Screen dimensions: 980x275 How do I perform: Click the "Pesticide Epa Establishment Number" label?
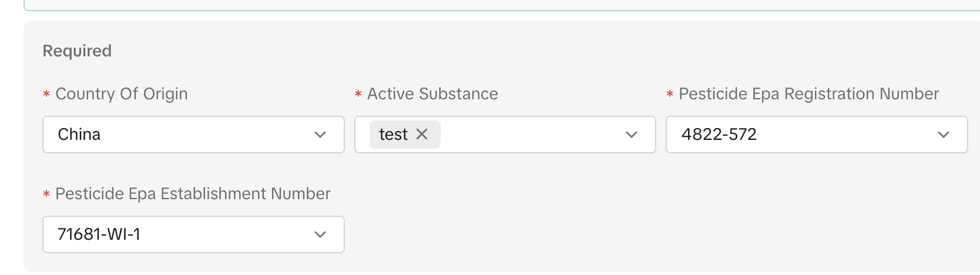193,194
